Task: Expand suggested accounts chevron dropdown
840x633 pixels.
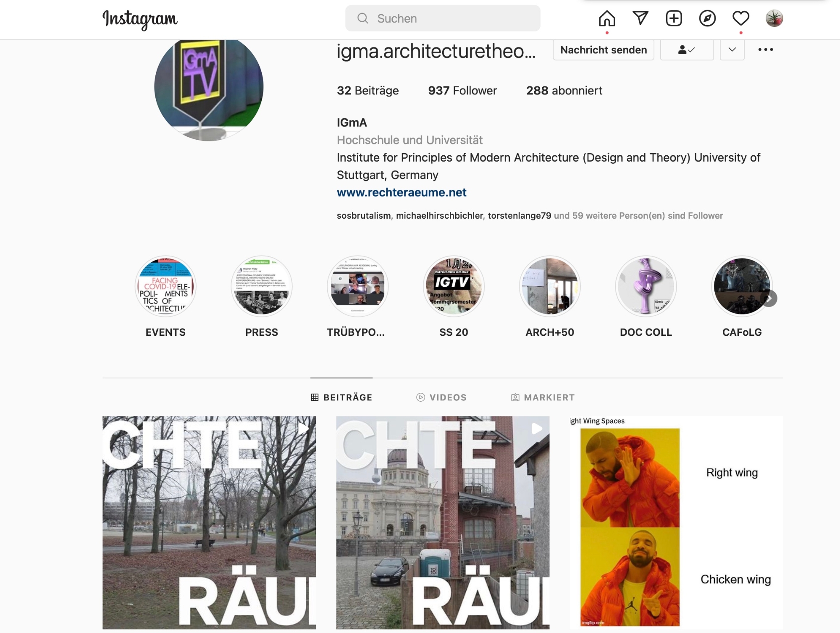Action: click(732, 50)
